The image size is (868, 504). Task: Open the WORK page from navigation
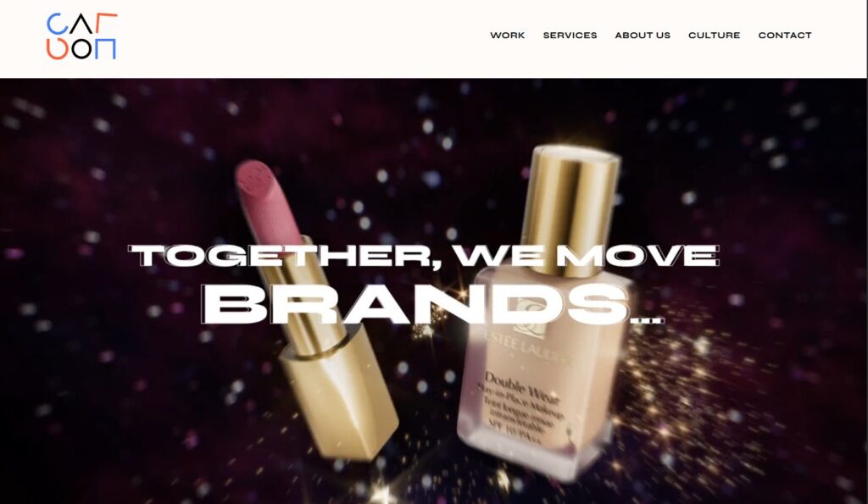click(x=507, y=36)
